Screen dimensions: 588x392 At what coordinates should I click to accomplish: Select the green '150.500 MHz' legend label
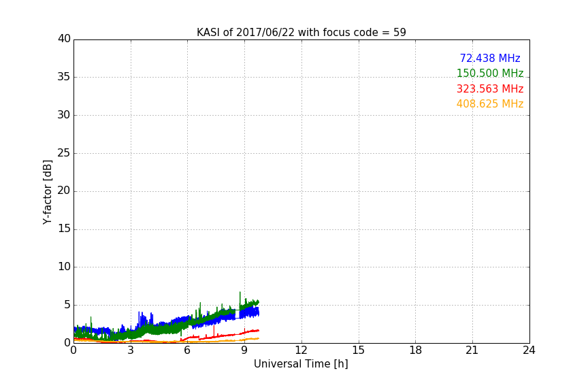pyautogui.click(x=490, y=73)
